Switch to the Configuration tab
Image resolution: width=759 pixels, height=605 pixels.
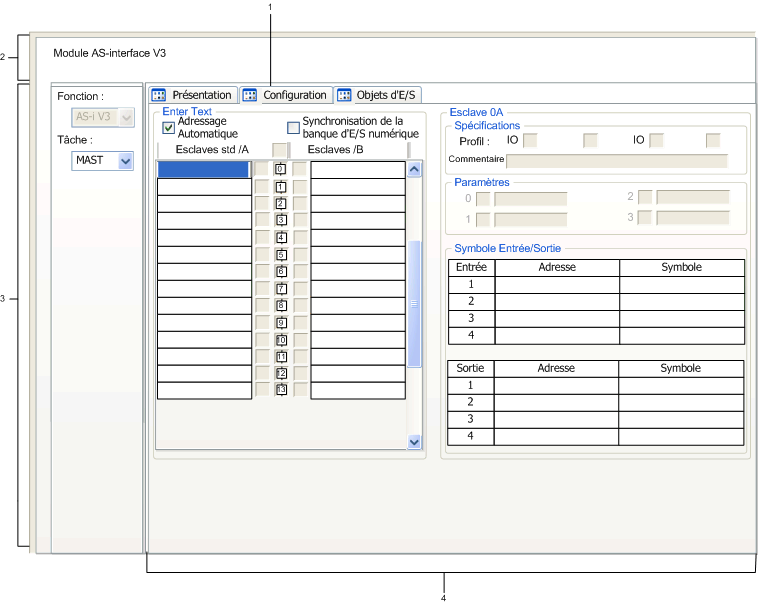(286, 95)
